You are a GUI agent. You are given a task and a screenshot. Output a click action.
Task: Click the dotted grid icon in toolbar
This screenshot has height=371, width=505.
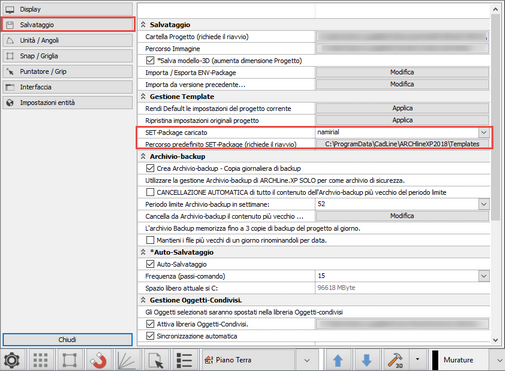40,360
